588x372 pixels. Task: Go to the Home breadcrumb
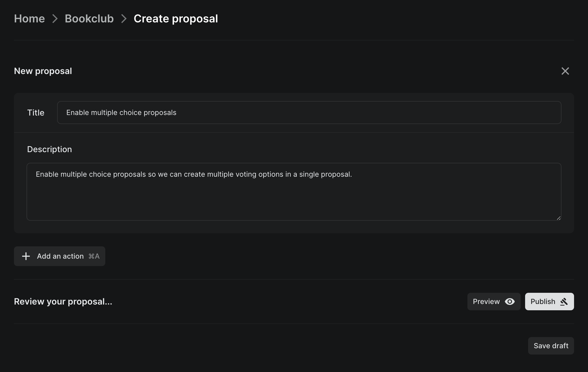tap(29, 19)
